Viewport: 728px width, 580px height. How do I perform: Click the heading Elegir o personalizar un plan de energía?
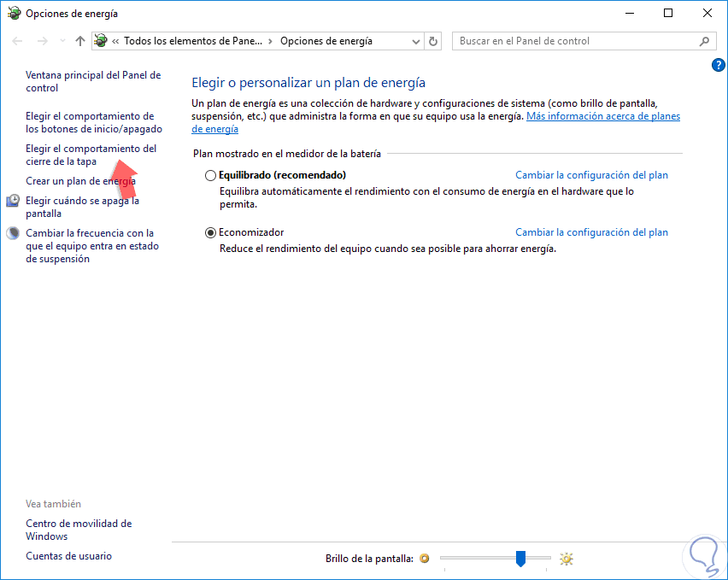point(308,83)
